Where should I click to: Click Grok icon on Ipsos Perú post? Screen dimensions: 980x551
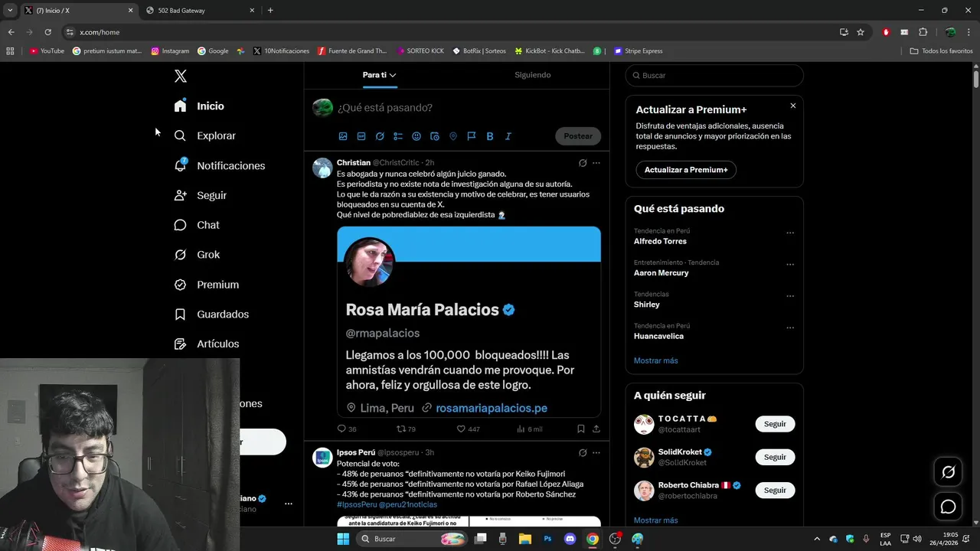[x=583, y=453]
